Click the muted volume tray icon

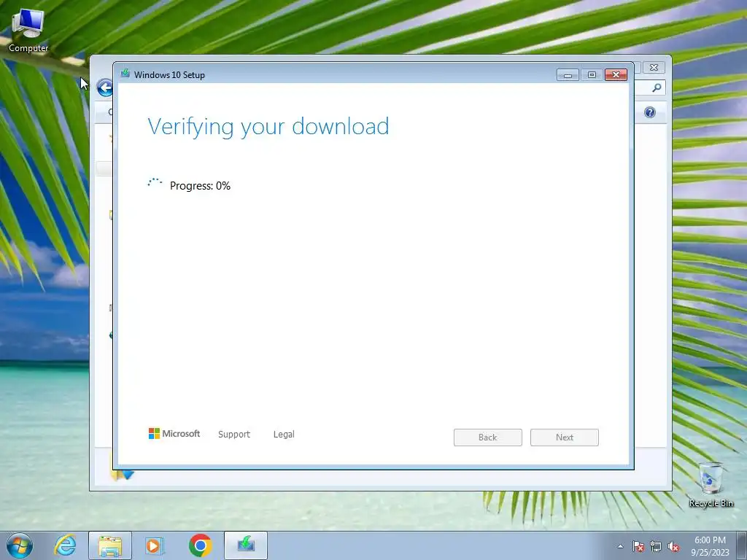point(673,546)
